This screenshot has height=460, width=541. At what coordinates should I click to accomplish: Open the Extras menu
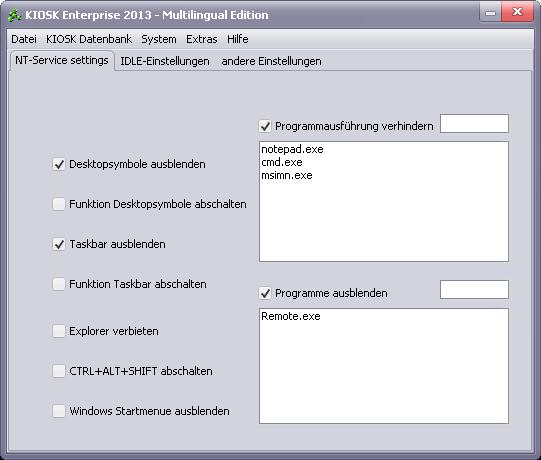point(201,39)
